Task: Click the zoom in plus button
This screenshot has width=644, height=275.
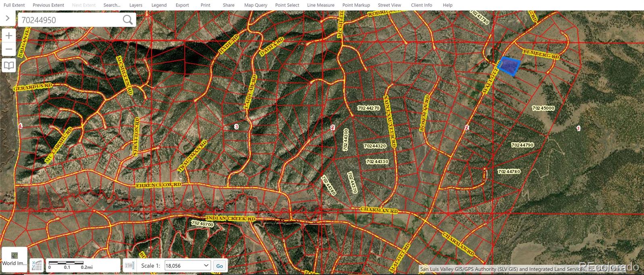Action: coord(9,36)
